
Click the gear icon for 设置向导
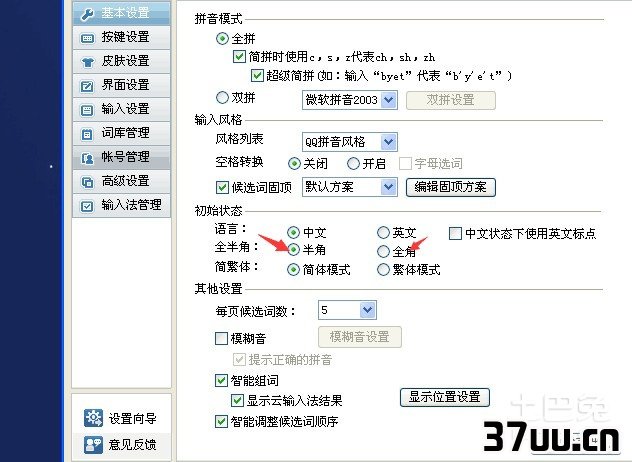93,418
